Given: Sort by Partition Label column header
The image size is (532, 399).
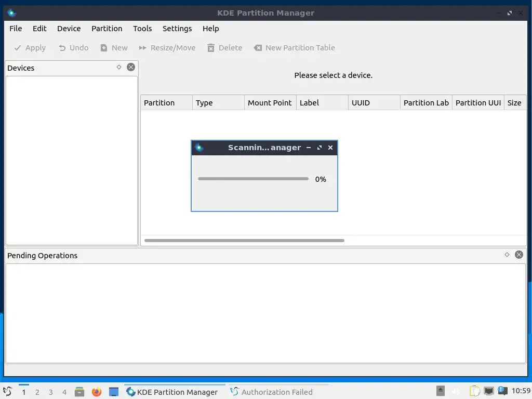Looking at the screenshot, I should (x=426, y=103).
